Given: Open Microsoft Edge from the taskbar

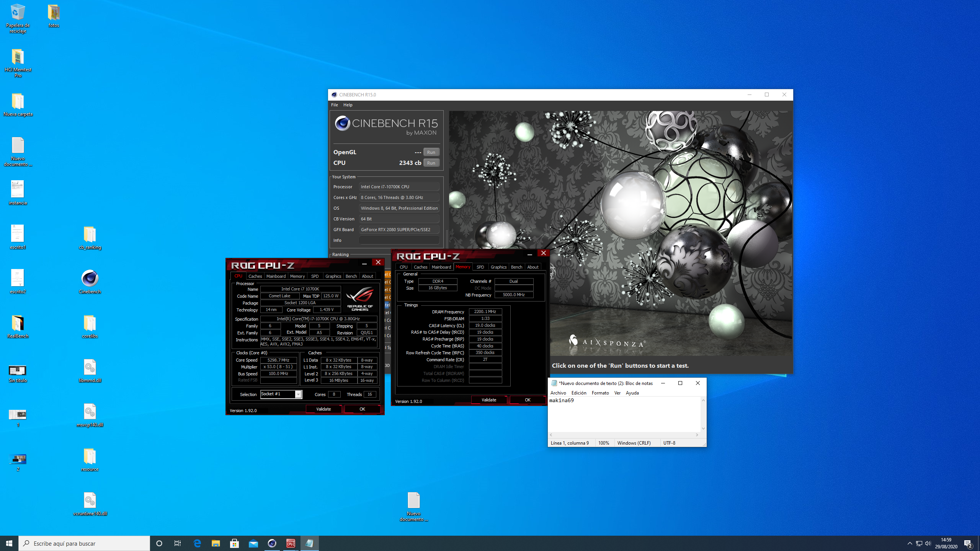Looking at the screenshot, I should [197, 543].
